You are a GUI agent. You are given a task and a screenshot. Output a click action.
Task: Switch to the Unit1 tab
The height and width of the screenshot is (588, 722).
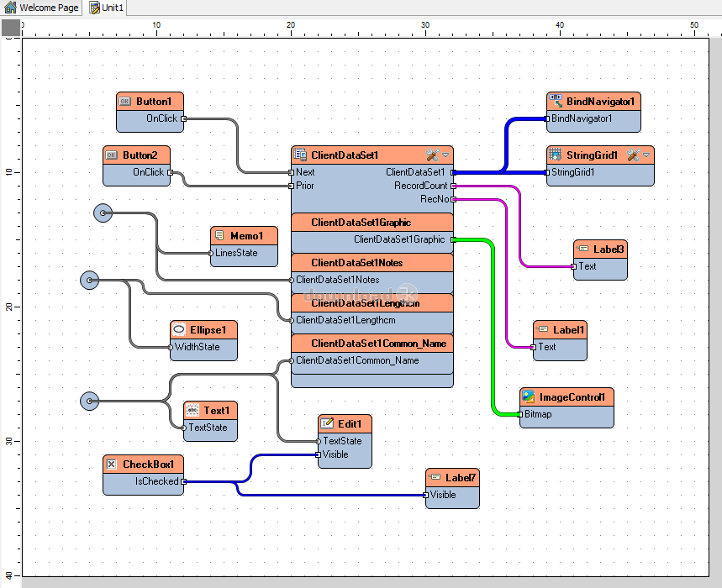point(107,8)
